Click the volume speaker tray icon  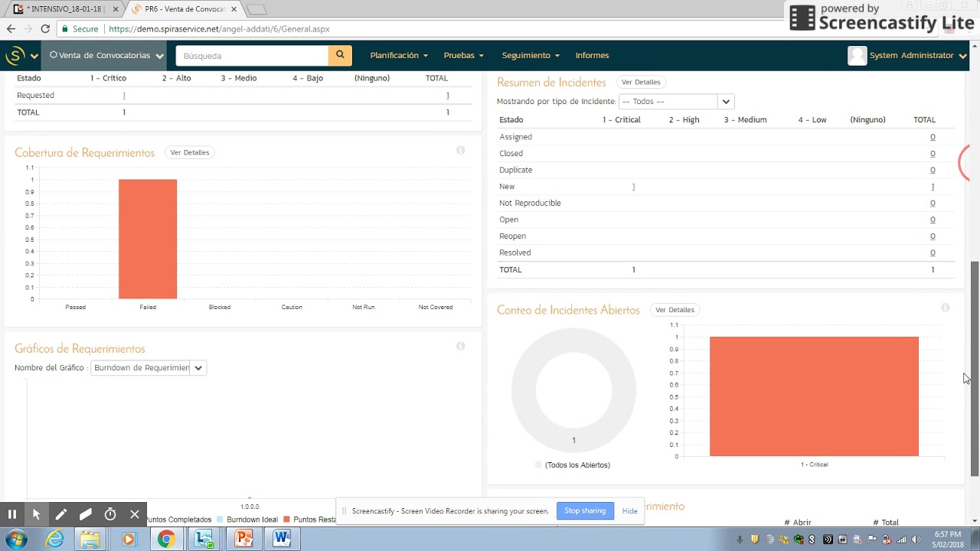tap(916, 540)
